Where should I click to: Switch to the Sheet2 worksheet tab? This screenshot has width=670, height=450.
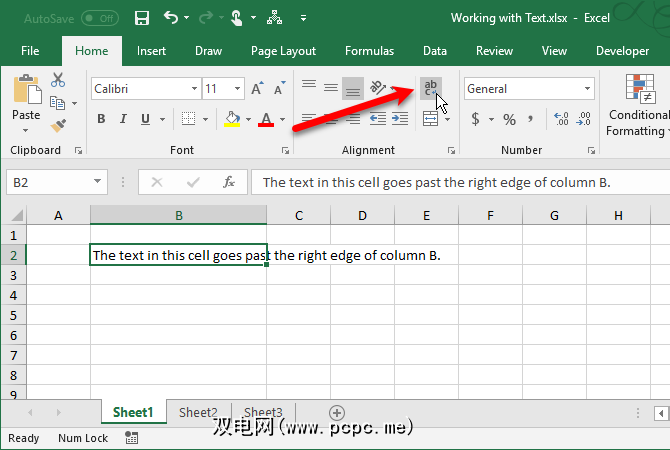198,412
